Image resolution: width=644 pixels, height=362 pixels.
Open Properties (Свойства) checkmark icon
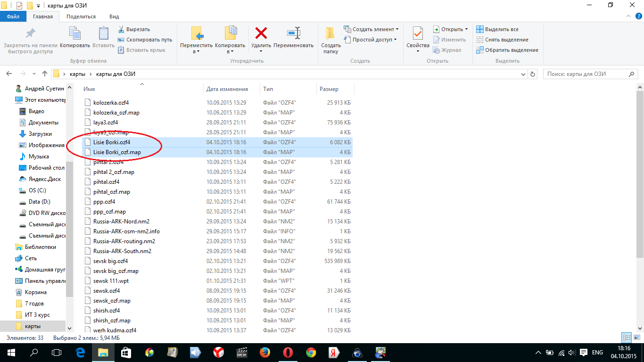point(418,33)
